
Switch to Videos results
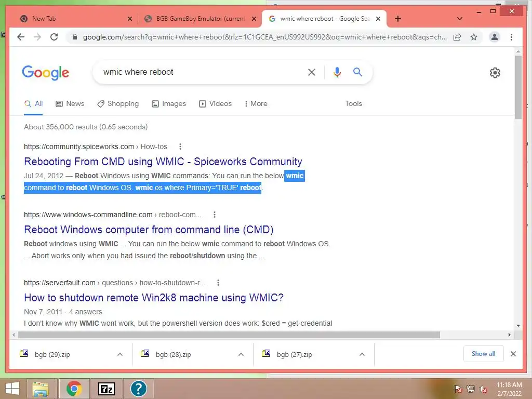pos(215,104)
